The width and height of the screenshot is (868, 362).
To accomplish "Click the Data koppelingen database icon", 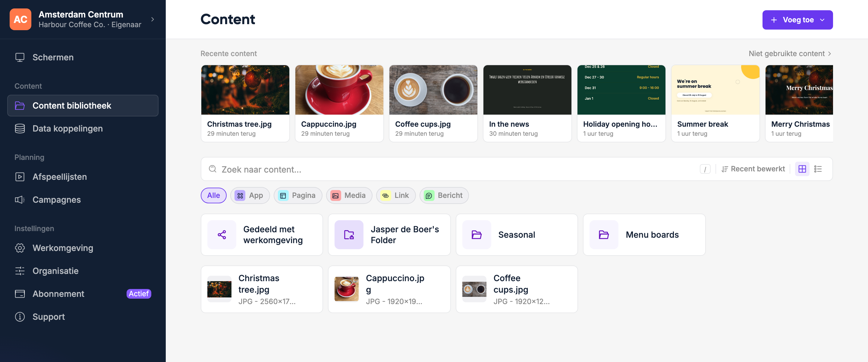I will point(20,129).
